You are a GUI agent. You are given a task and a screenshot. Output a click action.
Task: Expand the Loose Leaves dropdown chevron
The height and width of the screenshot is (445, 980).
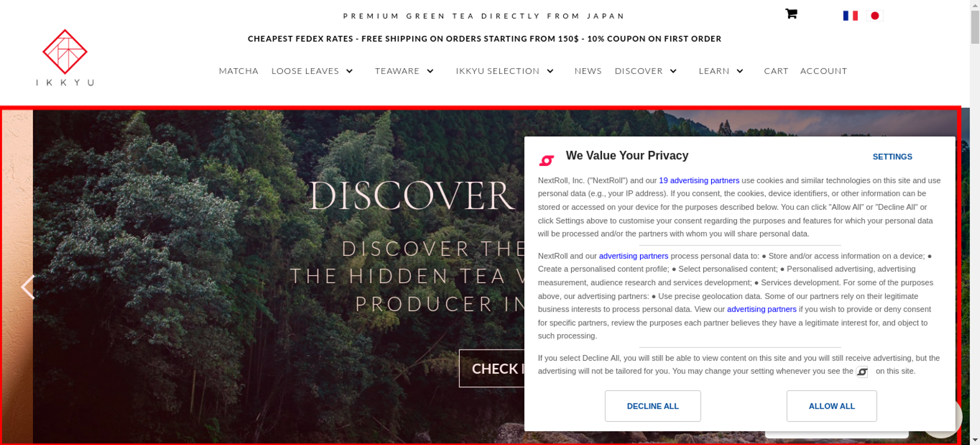(x=349, y=71)
